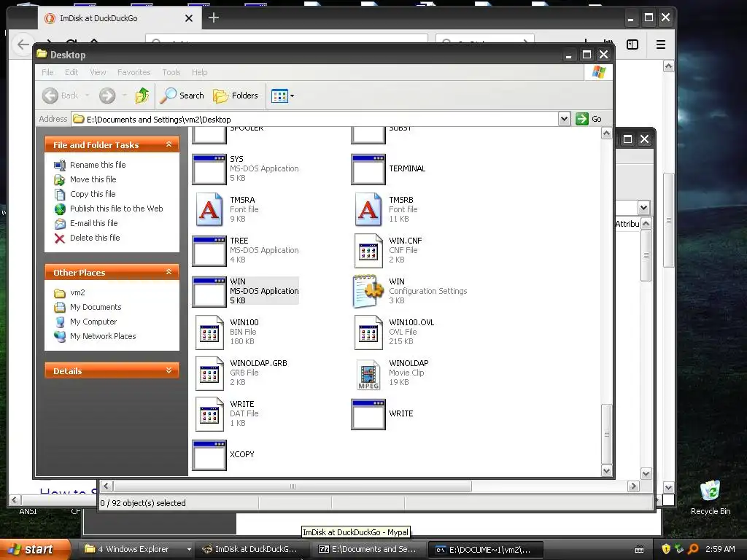Click Copy this file

[x=93, y=194]
